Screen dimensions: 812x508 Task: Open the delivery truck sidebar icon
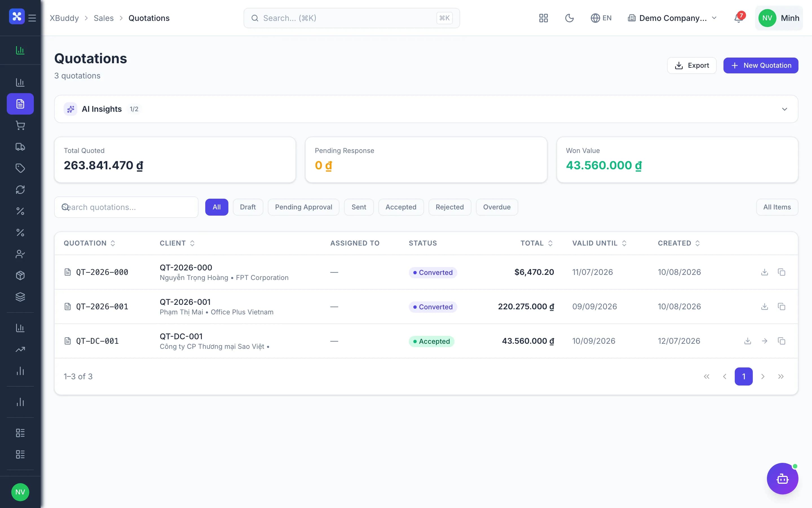[20, 147]
